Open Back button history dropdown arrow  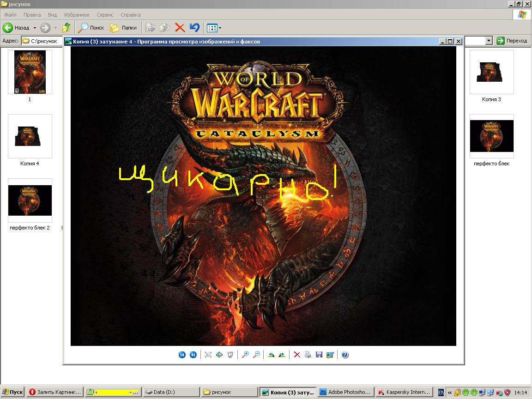tap(35, 28)
